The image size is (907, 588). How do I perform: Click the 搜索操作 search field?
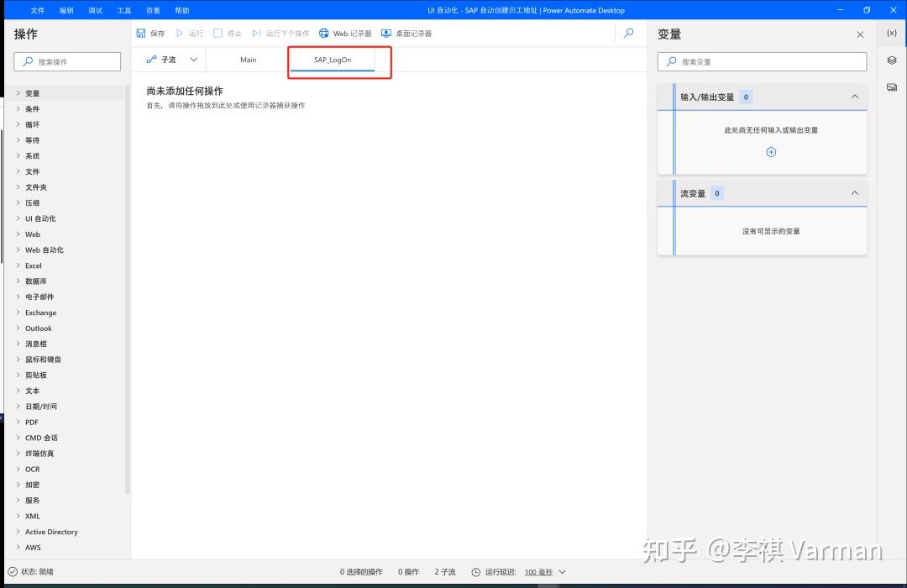pos(67,61)
